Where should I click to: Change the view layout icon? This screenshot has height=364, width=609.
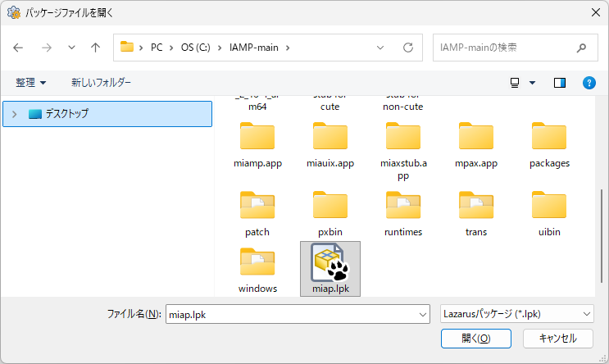[515, 82]
